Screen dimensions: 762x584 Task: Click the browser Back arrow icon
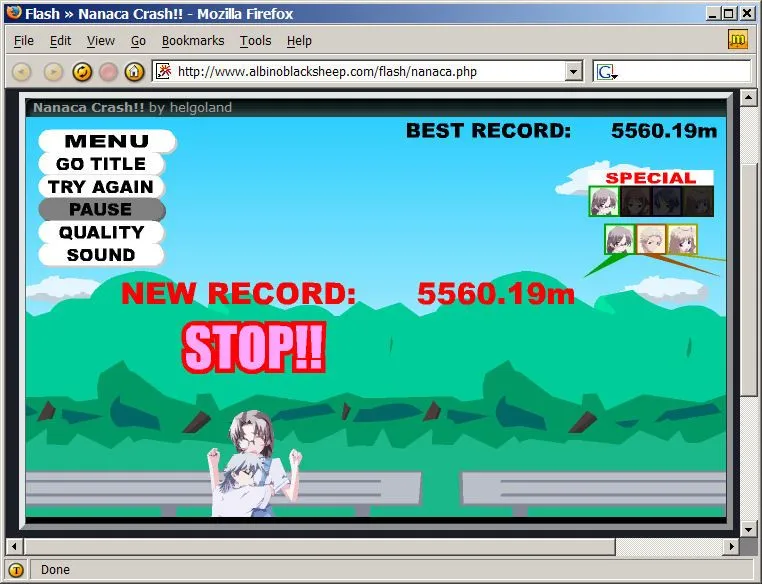[x=22, y=72]
